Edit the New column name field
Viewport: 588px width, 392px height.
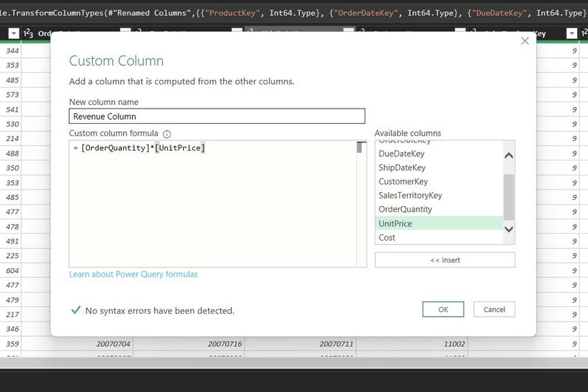[217, 116]
